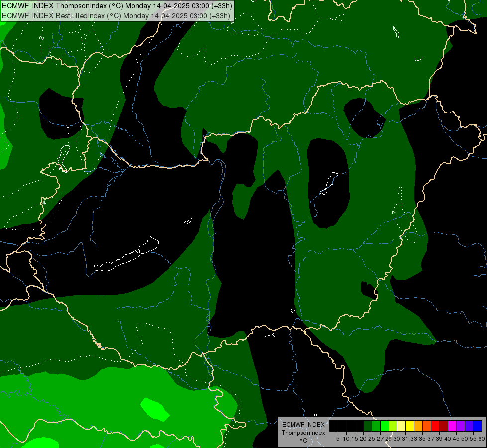Click the large elongated lake outline on map
The image size is (487, 448).
[126, 255]
